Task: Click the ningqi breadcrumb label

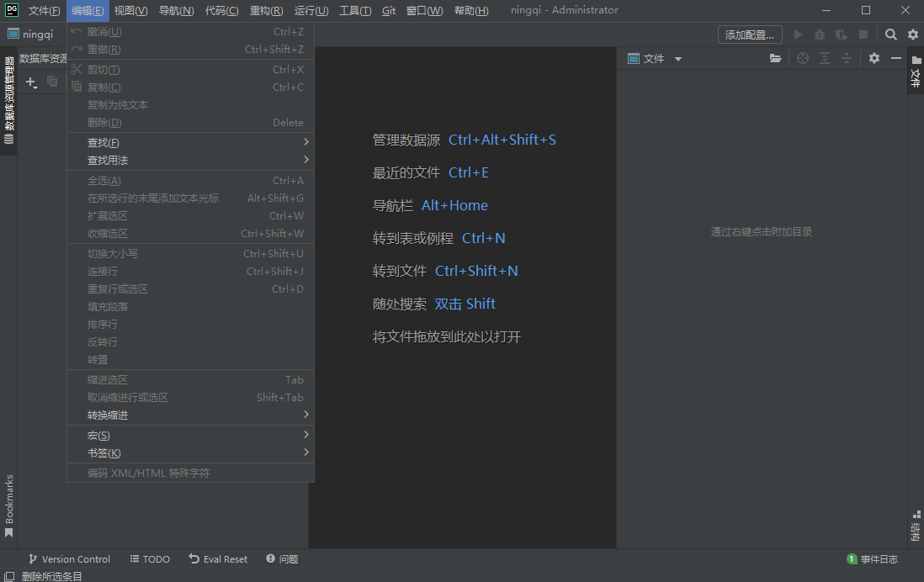Action: (38, 34)
